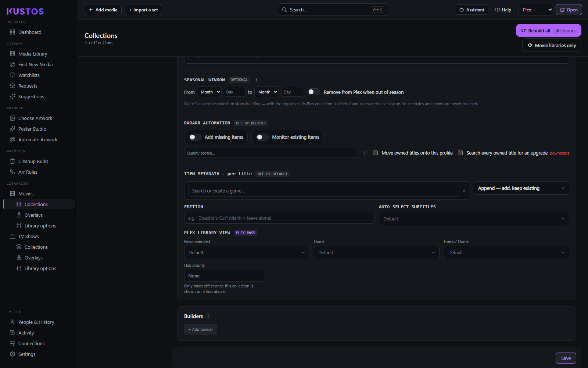Open the Auto-select subtitles dropdown
Image resolution: width=588 pixels, height=368 pixels.
coord(474,219)
